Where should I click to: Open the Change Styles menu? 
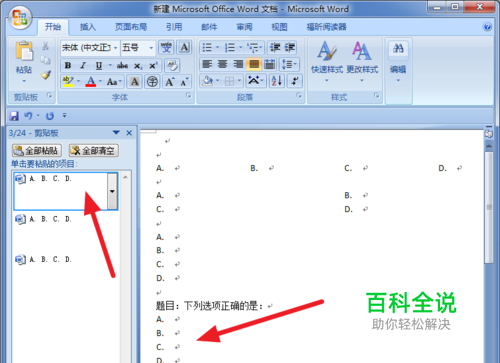click(362, 62)
